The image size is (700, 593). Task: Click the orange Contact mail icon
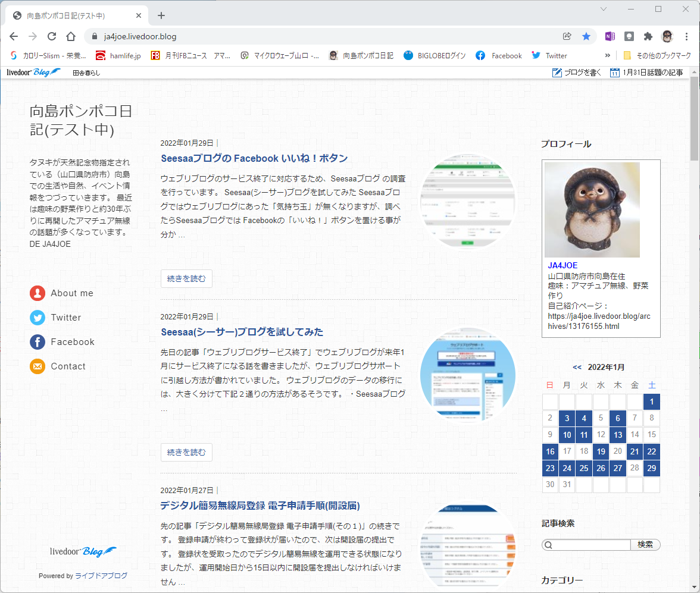point(37,366)
